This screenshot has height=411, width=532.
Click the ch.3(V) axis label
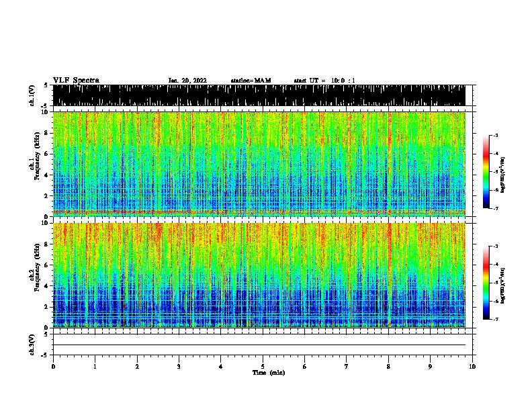coord(32,345)
